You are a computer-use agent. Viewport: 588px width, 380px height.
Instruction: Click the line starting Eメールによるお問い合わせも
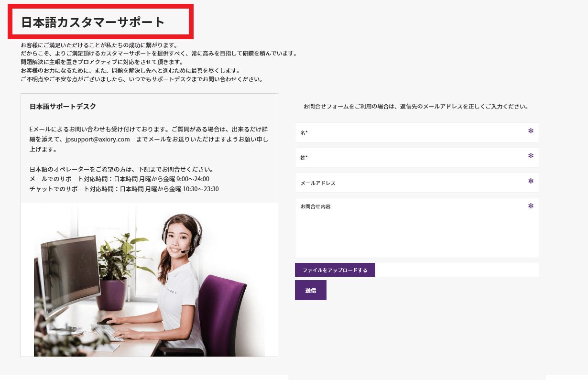click(x=149, y=129)
